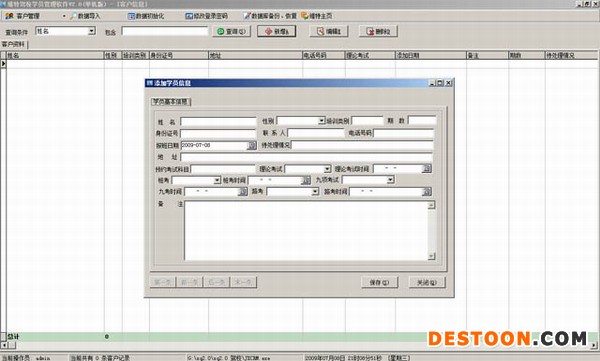
Task: Click the green 查询 search button
Action: click(232, 31)
